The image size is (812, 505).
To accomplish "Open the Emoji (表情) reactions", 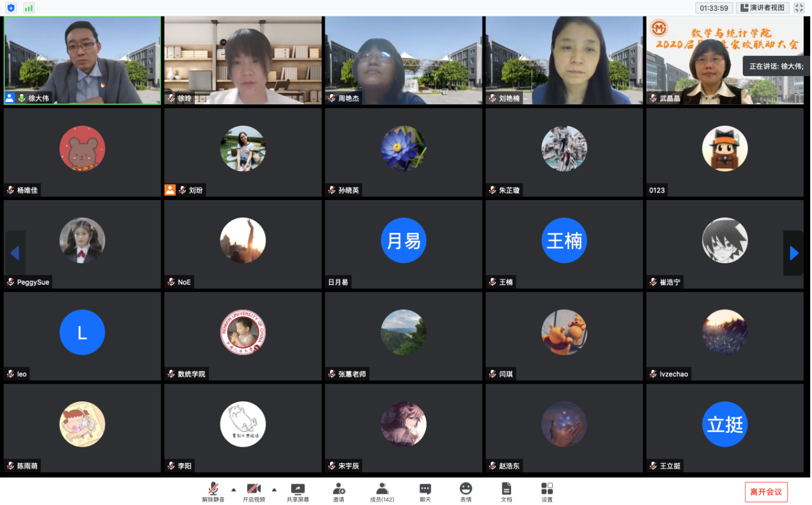I will click(x=466, y=492).
